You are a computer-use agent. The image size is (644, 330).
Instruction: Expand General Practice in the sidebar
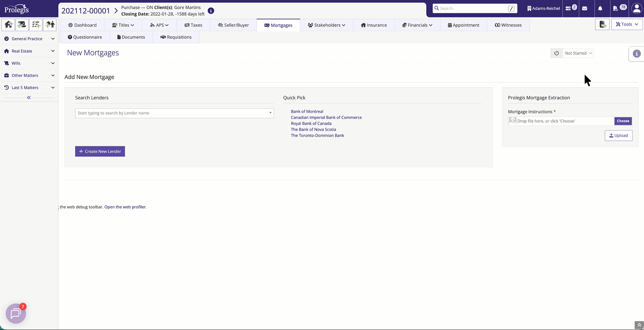click(x=29, y=39)
